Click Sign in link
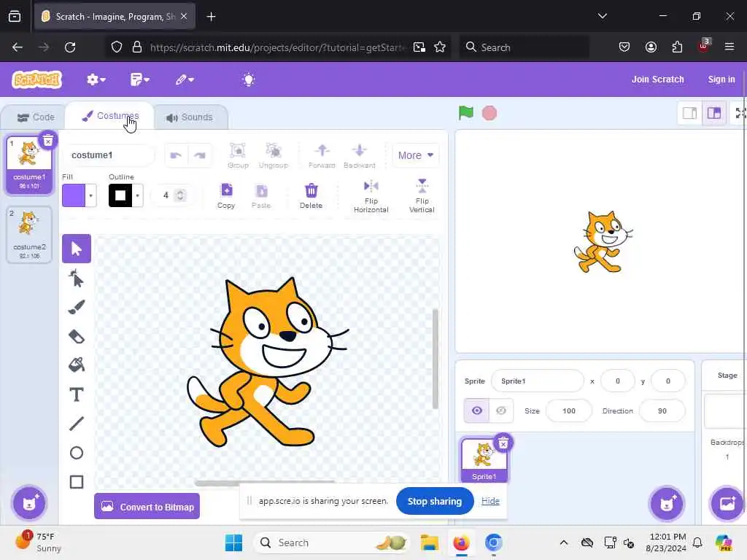Screen dimensions: 747x560 point(721,79)
